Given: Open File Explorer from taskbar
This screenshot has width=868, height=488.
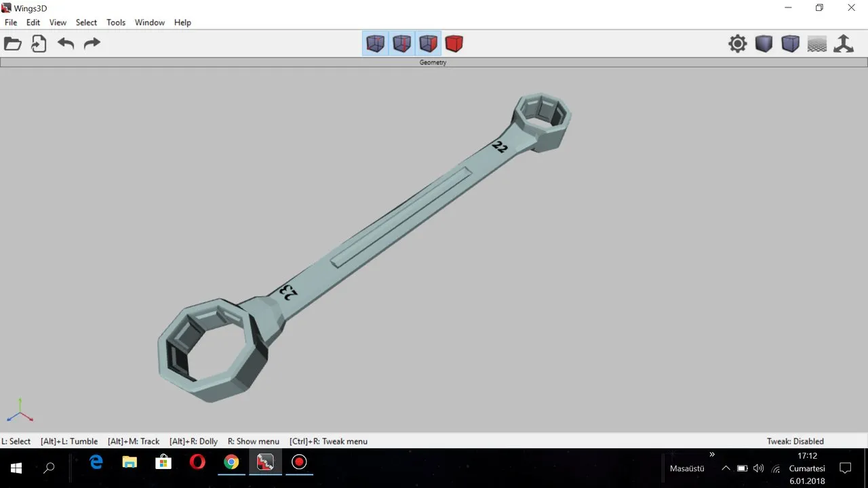Looking at the screenshot, I should pos(130,463).
